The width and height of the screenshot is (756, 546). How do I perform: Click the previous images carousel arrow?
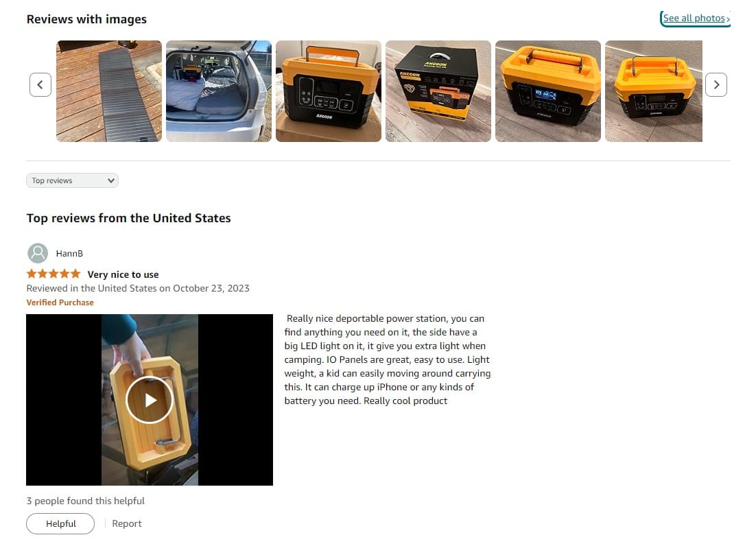[x=40, y=85]
